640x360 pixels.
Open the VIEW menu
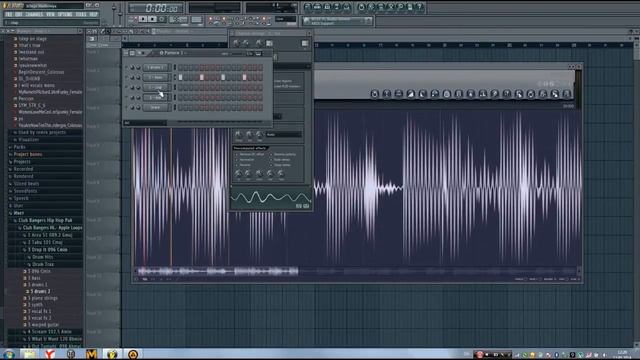(x=50, y=14)
